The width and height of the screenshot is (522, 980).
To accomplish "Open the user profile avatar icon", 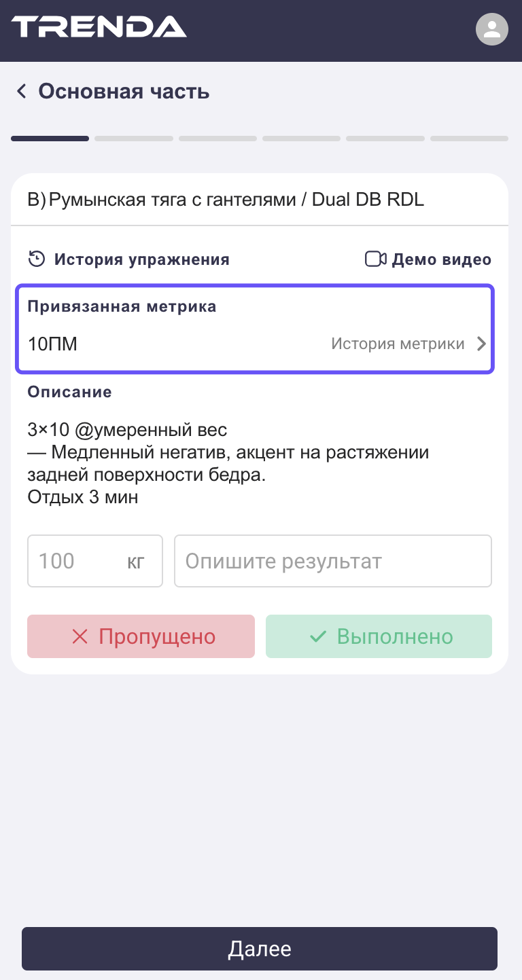I will point(492,29).
